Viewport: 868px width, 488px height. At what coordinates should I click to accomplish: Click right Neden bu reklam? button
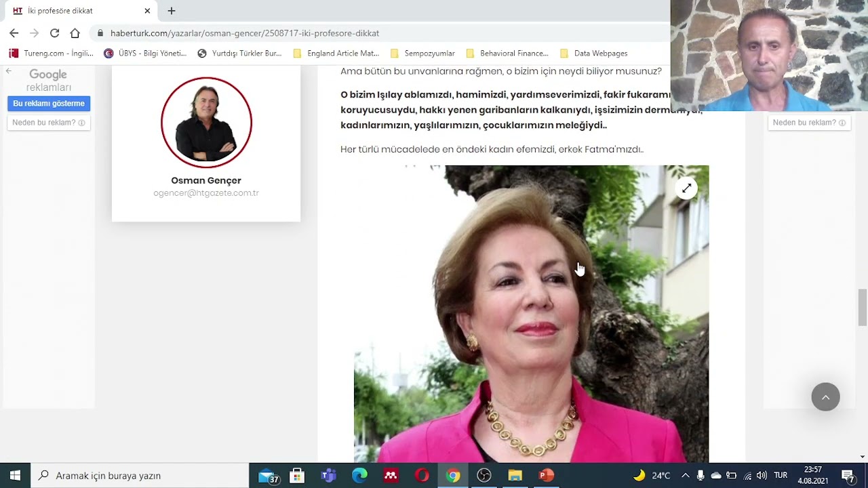point(809,123)
